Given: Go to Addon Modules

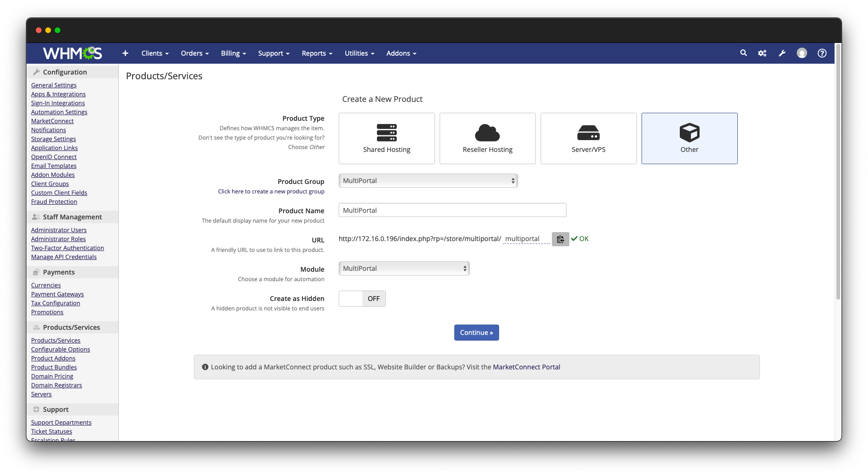Looking at the screenshot, I should (x=53, y=175).
